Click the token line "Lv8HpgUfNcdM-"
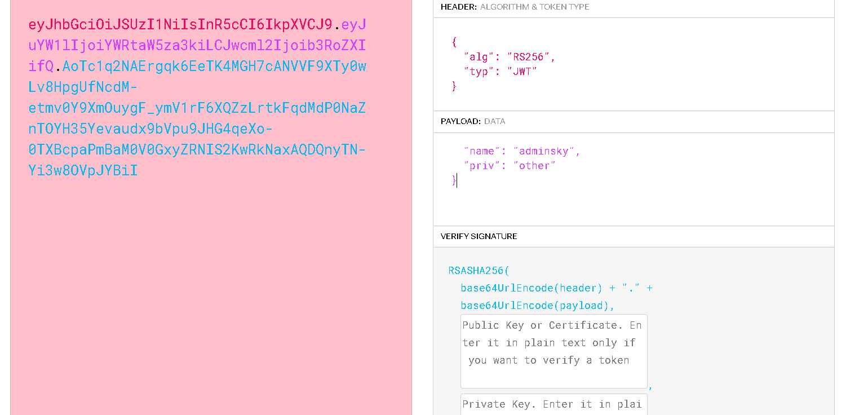 pyautogui.click(x=83, y=87)
